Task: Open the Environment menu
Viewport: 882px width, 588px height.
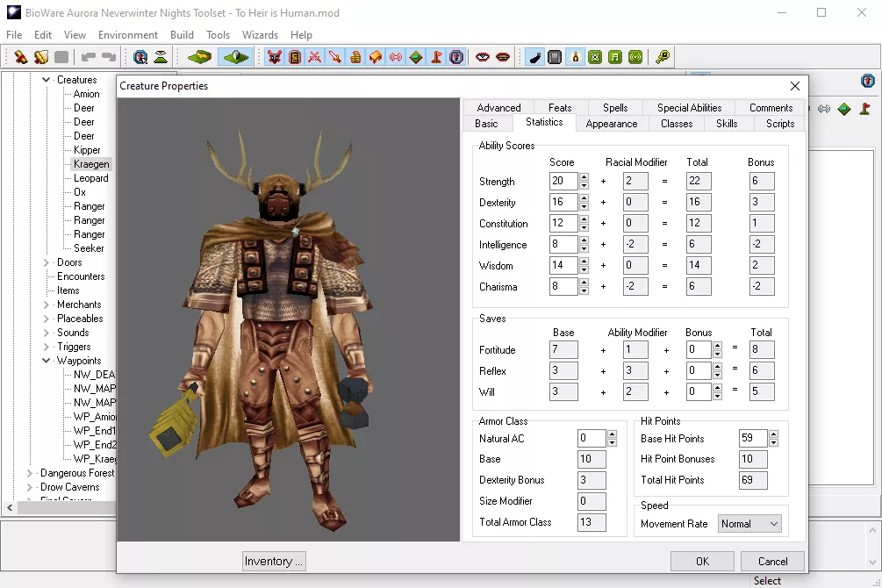Action: 127,35
